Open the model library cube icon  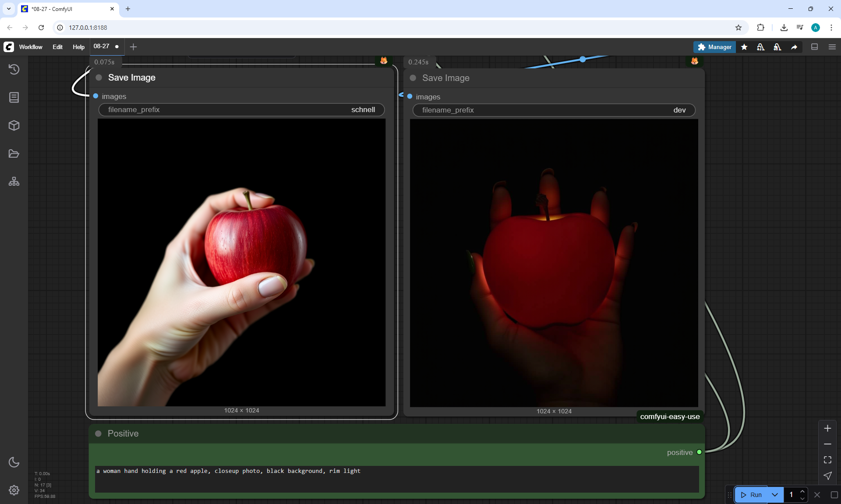[x=14, y=126]
